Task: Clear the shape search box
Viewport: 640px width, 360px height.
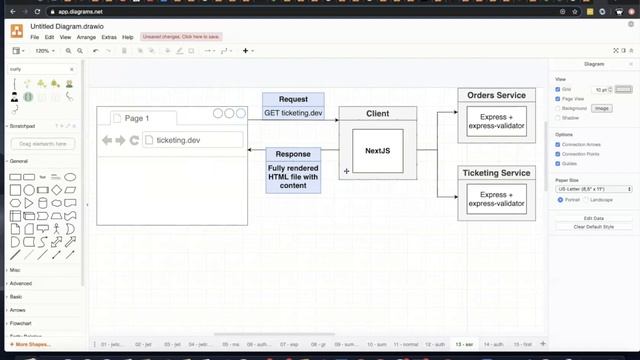Action: click(72, 69)
